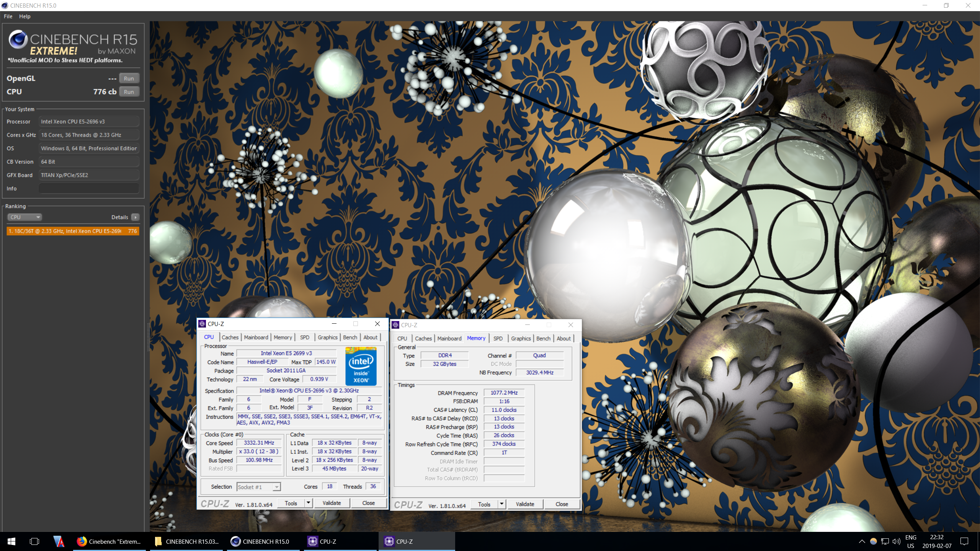Switch to Firefox Cinebench Extreme window
This screenshot has width=980, height=551.
tap(109, 541)
